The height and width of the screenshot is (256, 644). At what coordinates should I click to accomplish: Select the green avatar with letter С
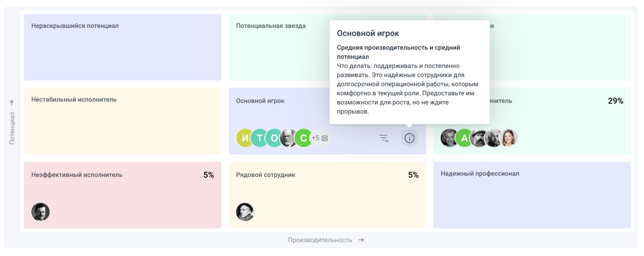[303, 138]
